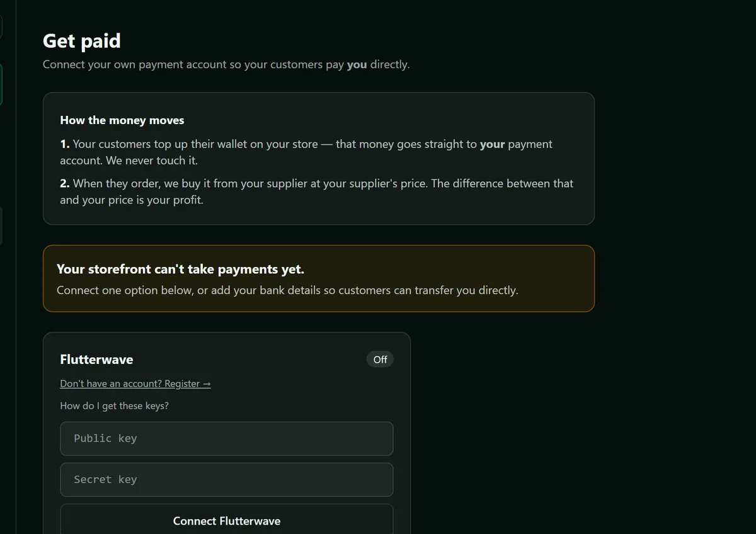Expand "How do I get these keys?"
The image size is (756, 534).
point(114,406)
